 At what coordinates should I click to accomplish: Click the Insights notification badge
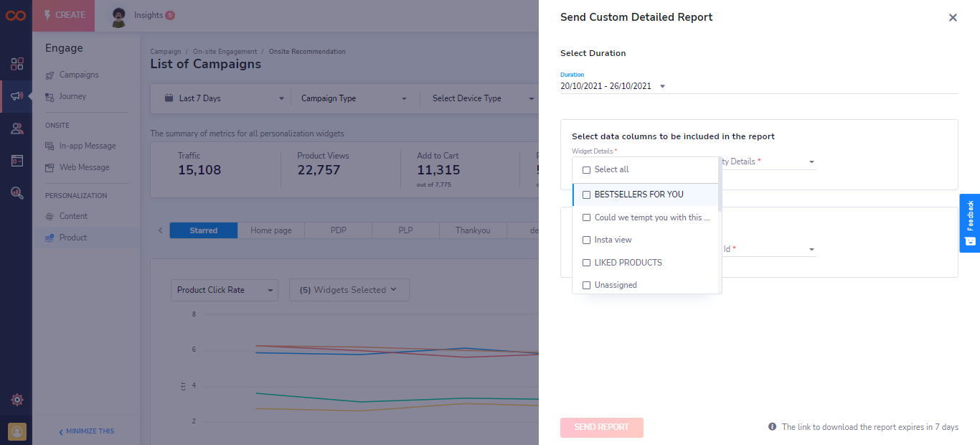(170, 15)
